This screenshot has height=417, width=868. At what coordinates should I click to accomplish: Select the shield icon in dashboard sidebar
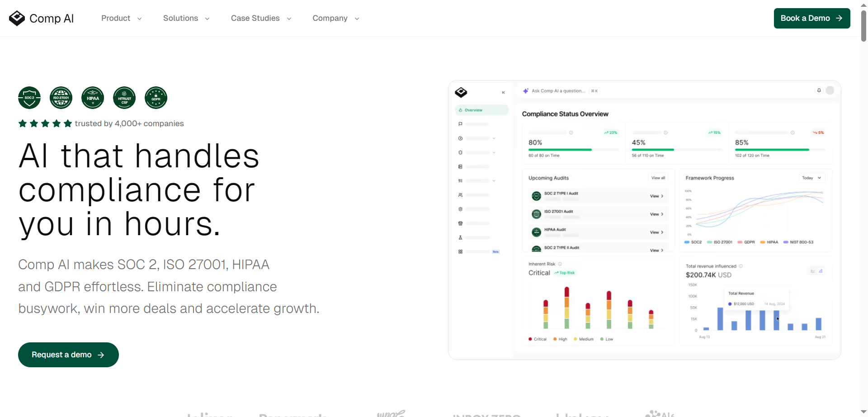tap(460, 209)
